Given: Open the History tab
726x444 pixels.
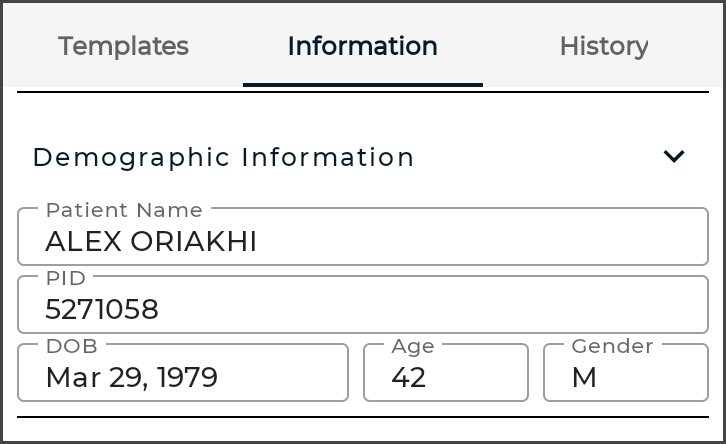Looking at the screenshot, I should [x=604, y=46].
